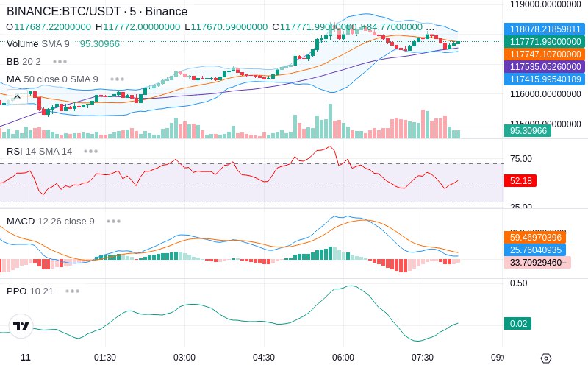Click the RSI 75.00 scale label

(521, 159)
